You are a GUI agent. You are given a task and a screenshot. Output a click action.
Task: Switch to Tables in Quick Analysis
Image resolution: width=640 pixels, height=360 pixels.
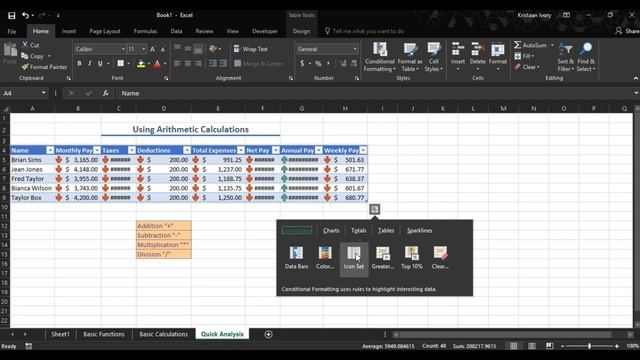[386, 231]
